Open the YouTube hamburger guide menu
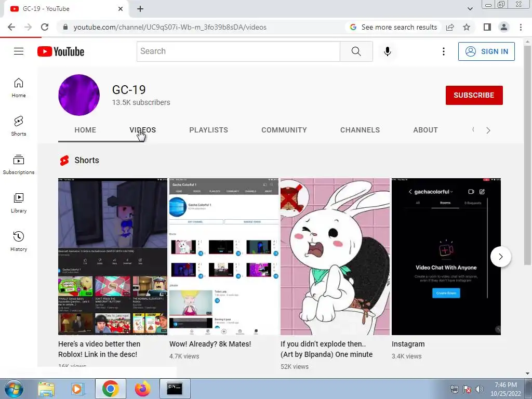 click(19, 51)
